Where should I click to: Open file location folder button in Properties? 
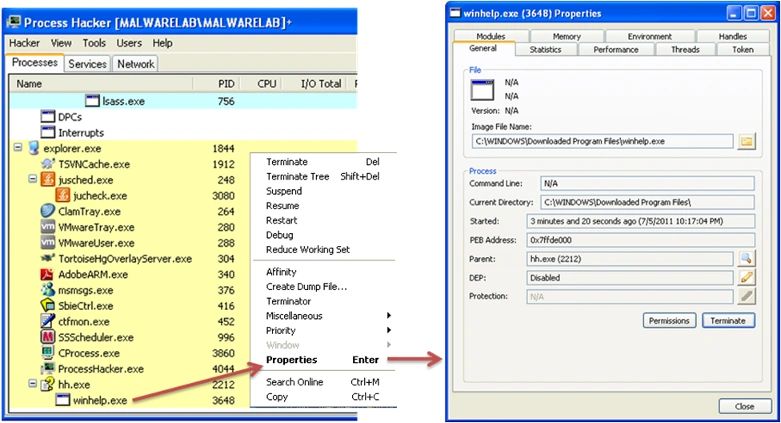pos(746,141)
